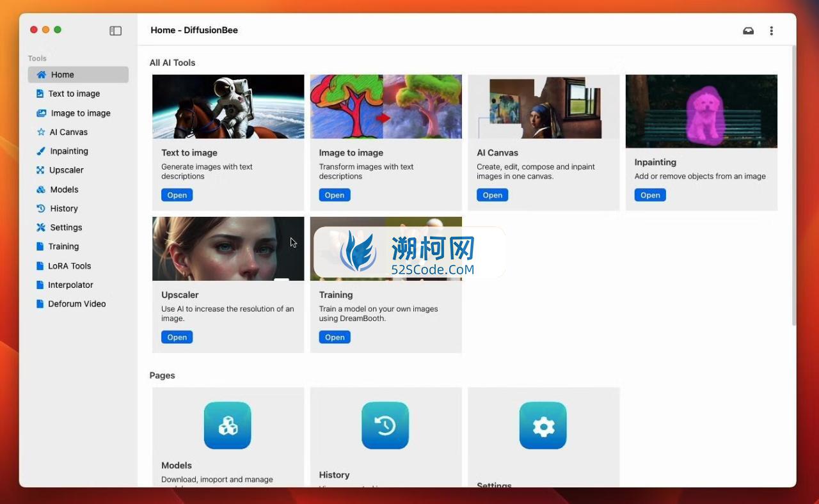Viewport: 819px width, 504px height.
Task: Click the pink dog on bench thumbnail
Action: pyautogui.click(x=701, y=111)
